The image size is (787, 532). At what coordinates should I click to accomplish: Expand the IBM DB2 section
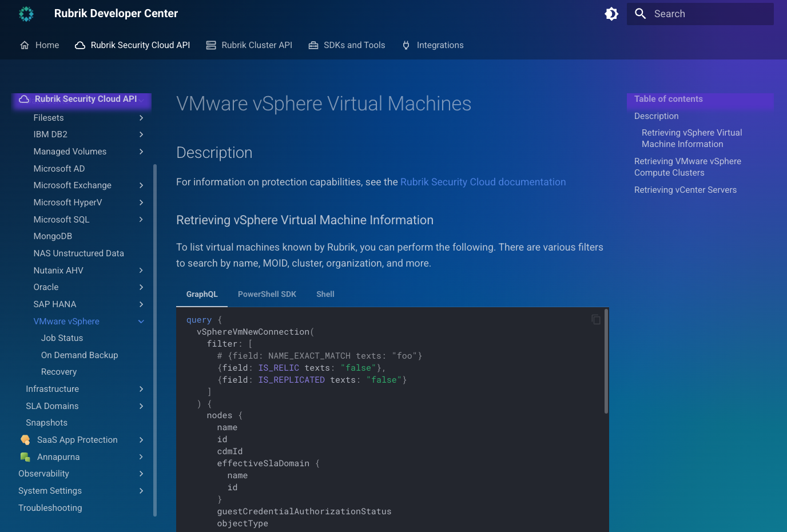tap(141, 134)
